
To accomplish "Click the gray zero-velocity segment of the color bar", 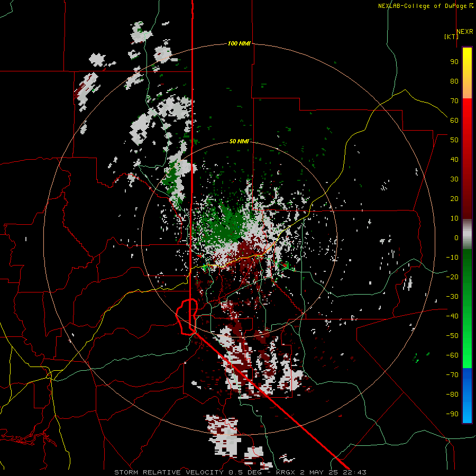I will coord(467,234).
